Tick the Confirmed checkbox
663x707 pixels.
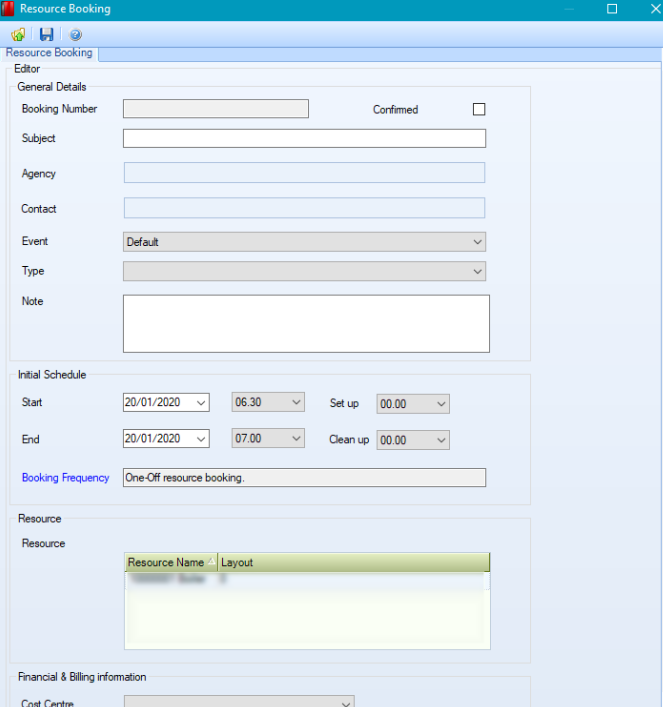pyautogui.click(x=479, y=110)
